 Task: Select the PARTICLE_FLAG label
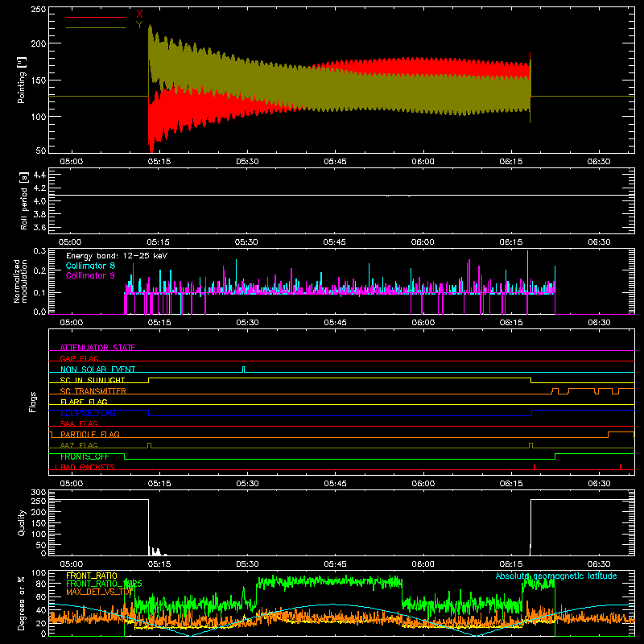coord(90,434)
